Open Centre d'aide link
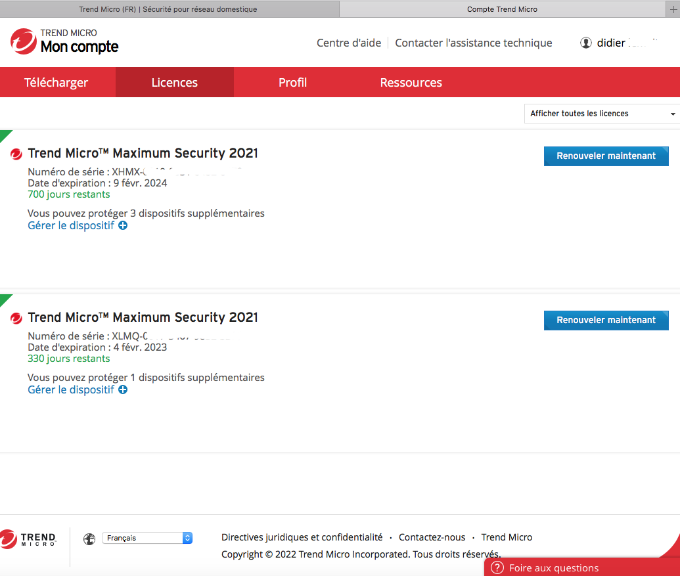 point(349,43)
